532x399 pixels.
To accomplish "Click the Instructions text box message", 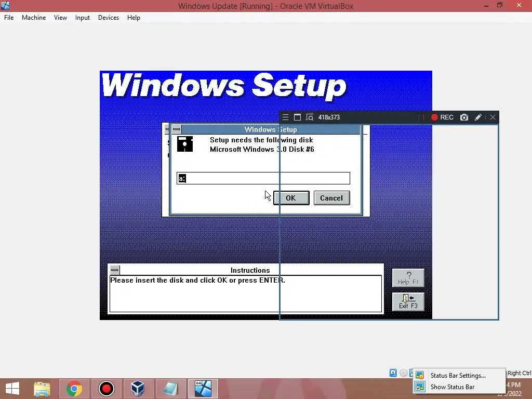I will tap(198, 280).
